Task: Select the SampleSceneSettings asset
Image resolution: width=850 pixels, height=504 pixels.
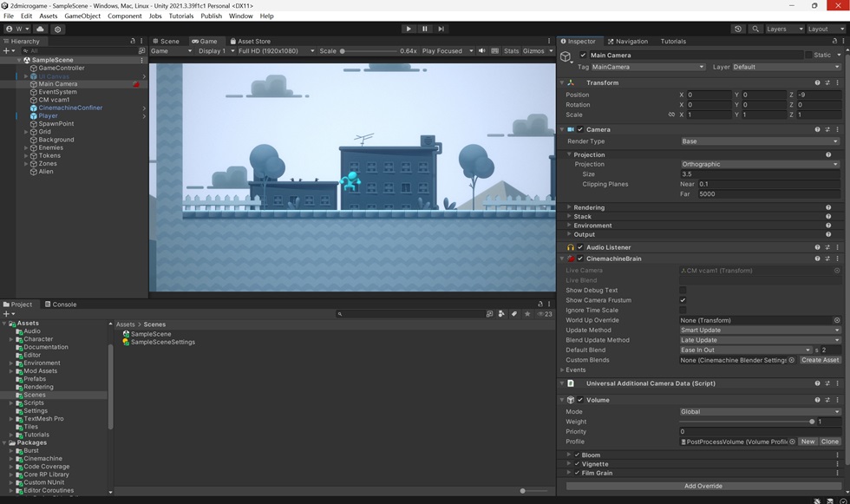Action: tap(163, 342)
